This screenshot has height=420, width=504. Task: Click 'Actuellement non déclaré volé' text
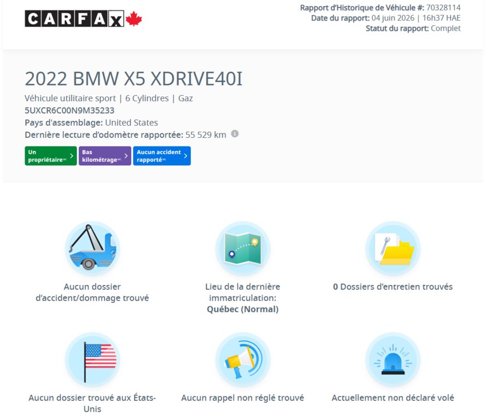point(393,398)
